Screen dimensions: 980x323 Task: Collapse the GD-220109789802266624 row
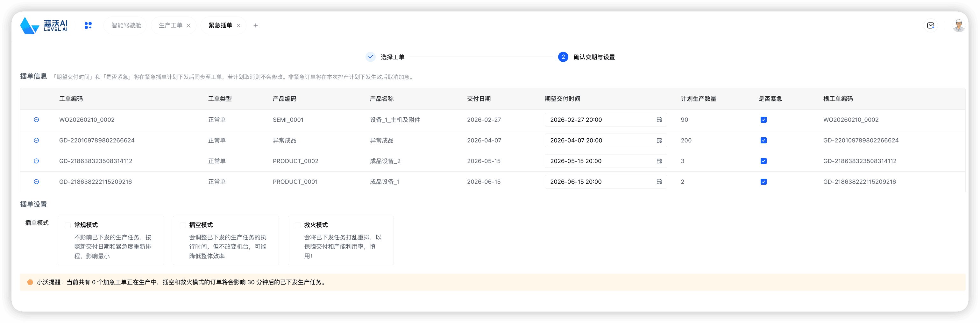[36, 140]
